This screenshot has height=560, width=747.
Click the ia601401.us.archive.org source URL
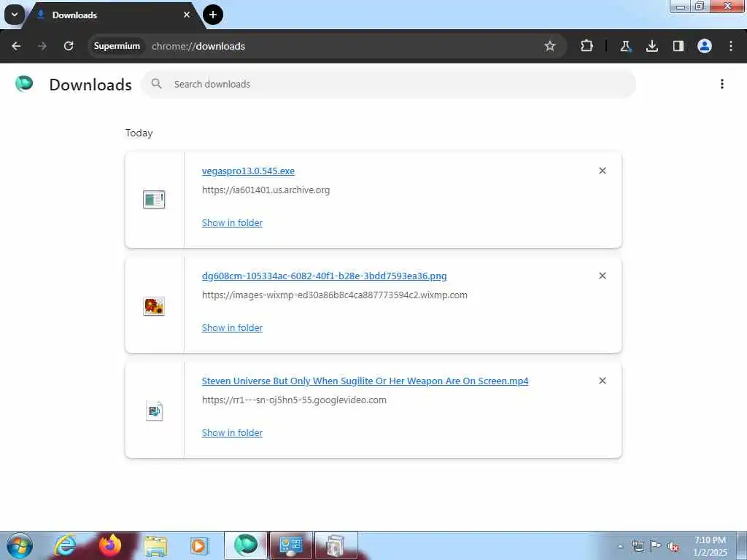(266, 190)
